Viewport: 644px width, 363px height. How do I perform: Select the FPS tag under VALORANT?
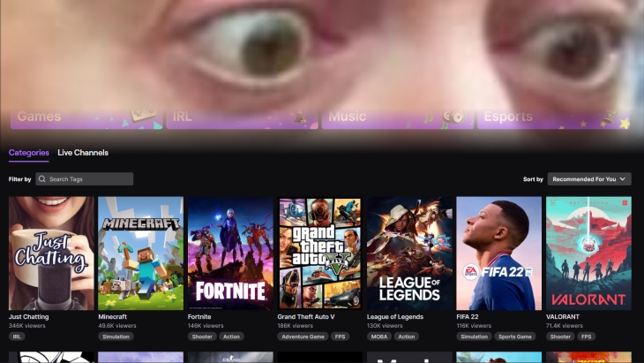(587, 337)
